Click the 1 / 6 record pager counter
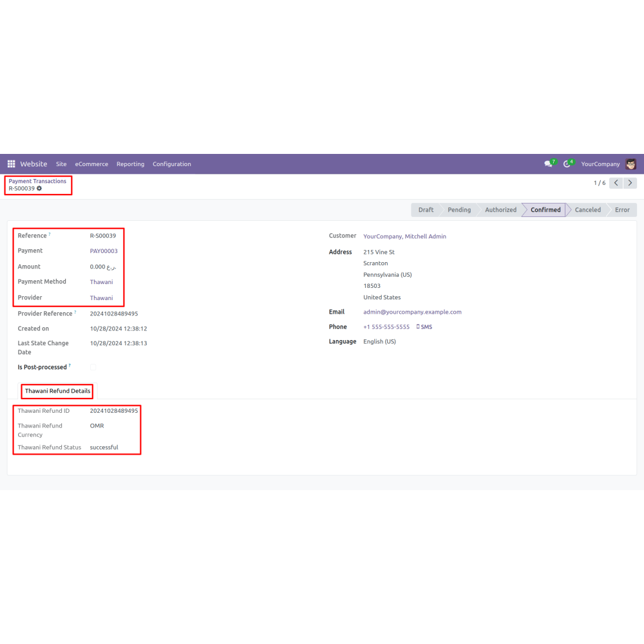 pyautogui.click(x=599, y=183)
